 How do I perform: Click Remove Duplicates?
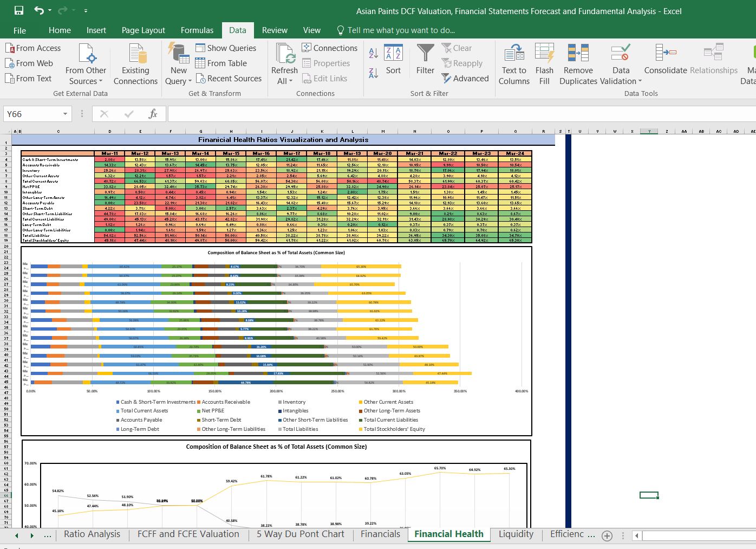click(578, 64)
